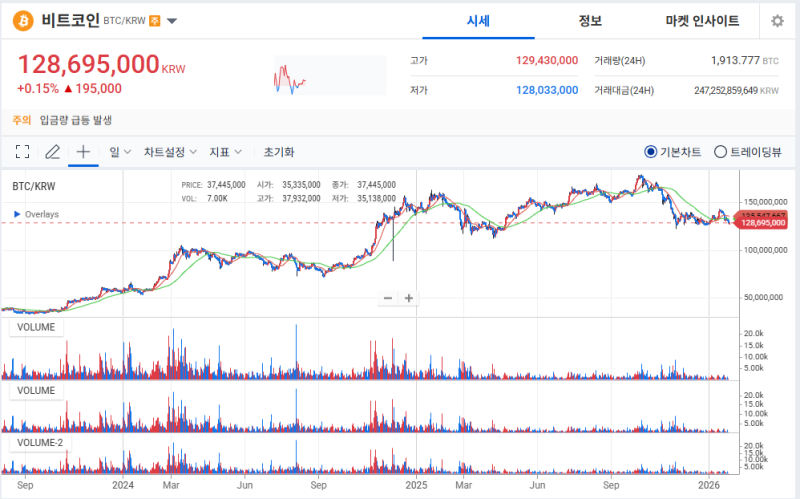Click the 비트코인 coin name heading

[70, 21]
